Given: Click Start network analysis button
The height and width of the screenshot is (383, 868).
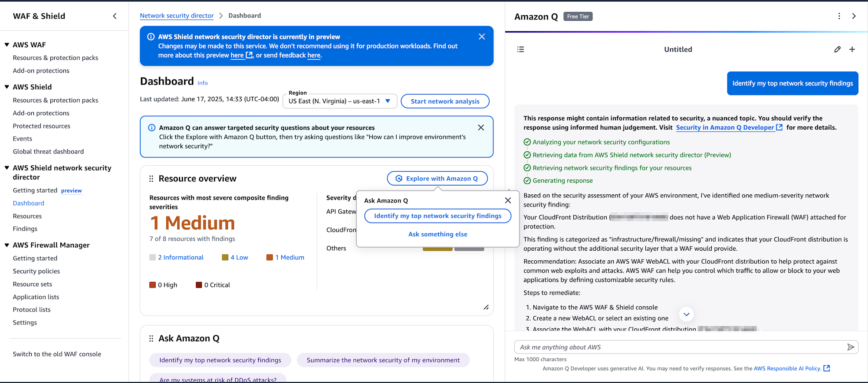Looking at the screenshot, I should [445, 101].
